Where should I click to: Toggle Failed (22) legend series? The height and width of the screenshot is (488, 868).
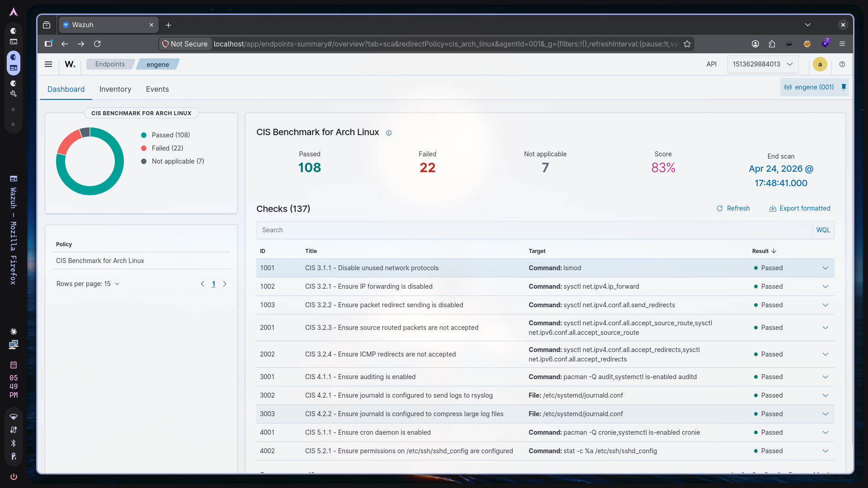167,148
